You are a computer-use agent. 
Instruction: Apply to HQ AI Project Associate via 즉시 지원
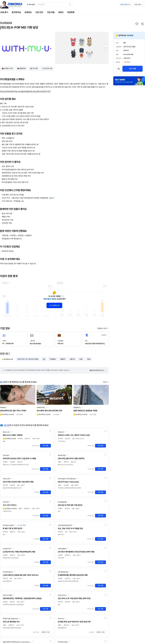[x=100, y=492]
